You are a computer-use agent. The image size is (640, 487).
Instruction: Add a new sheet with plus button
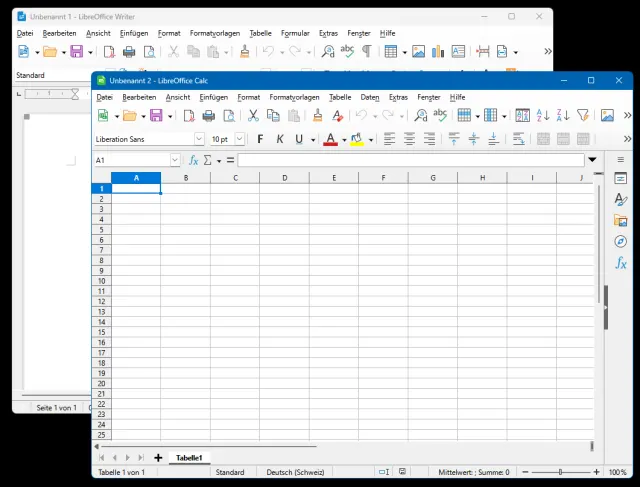click(158, 457)
